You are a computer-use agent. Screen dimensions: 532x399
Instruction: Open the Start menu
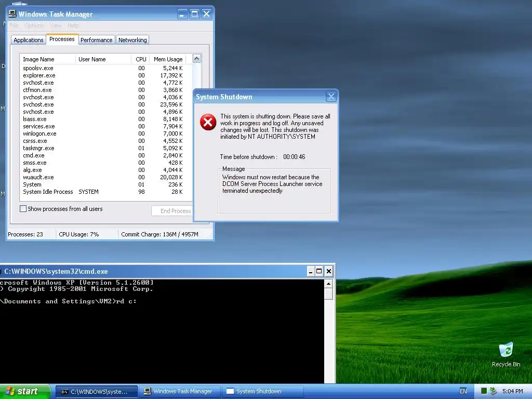(x=25, y=391)
